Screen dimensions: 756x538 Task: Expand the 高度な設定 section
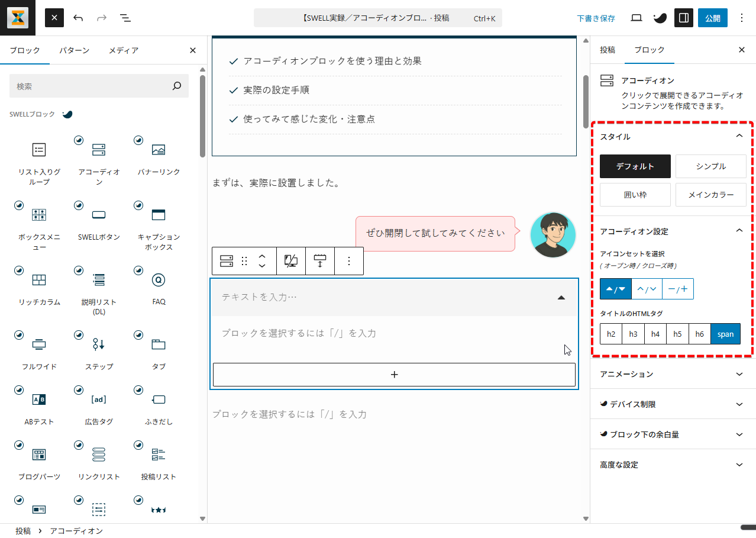coord(673,465)
